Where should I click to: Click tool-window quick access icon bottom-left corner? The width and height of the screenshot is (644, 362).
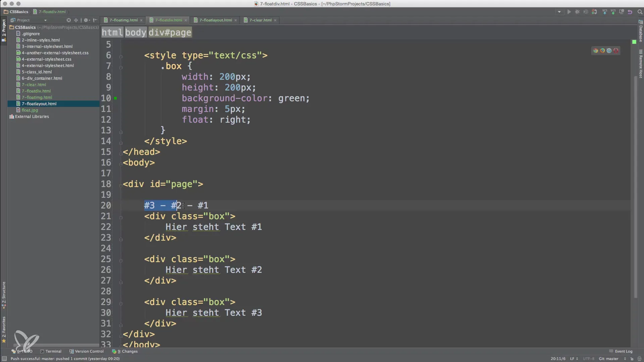(x=4, y=359)
